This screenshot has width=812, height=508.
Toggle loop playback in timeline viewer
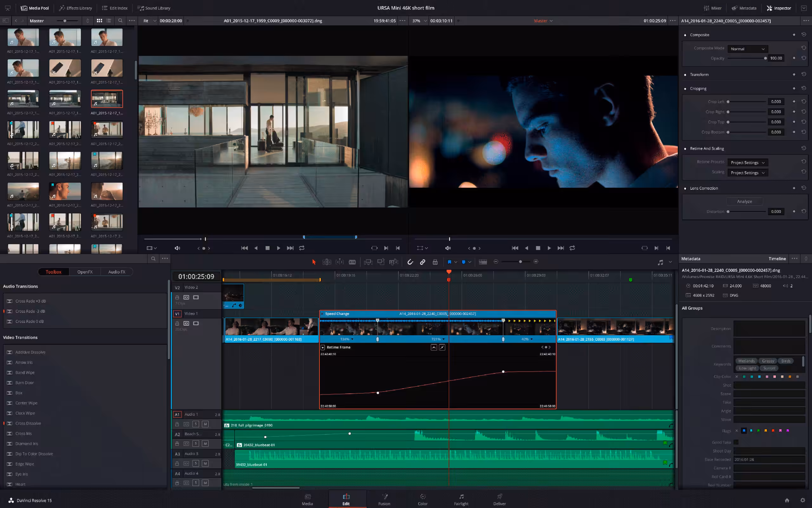pyautogui.click(x=573, y=248)
